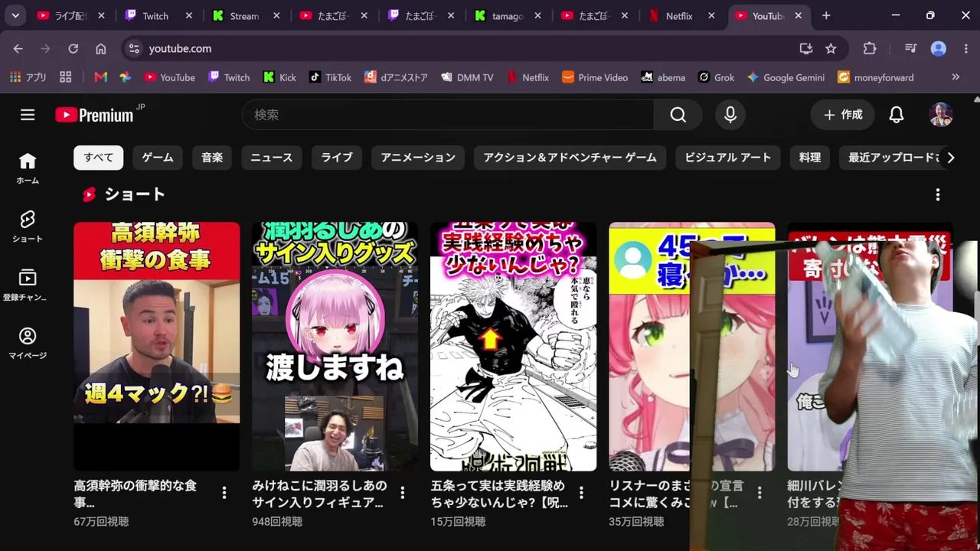This screenshot has width=980, height=551.
Task: Open the Prime Video bookmark
Action: point(595,77)
